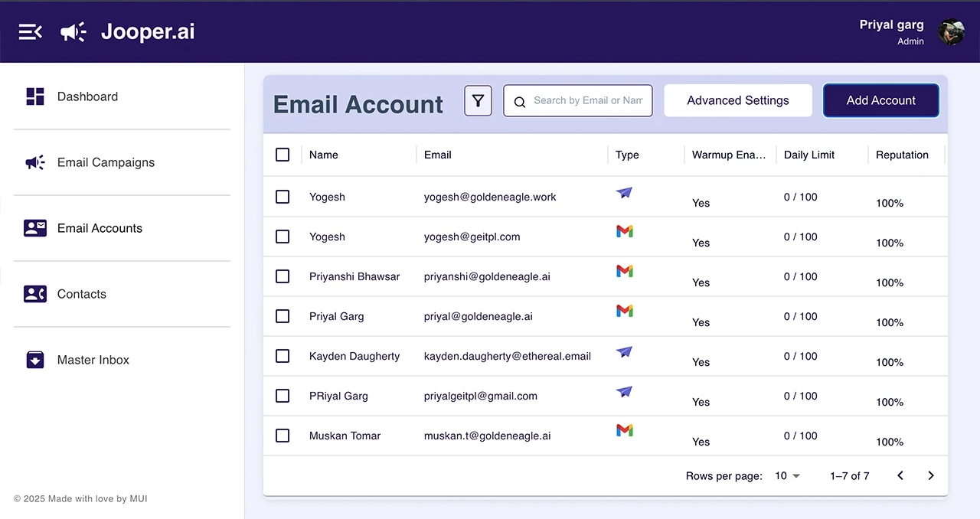980x519 pixels.
Task: Open the sidebar collapse hamburger icon
Action: point(29,31)
